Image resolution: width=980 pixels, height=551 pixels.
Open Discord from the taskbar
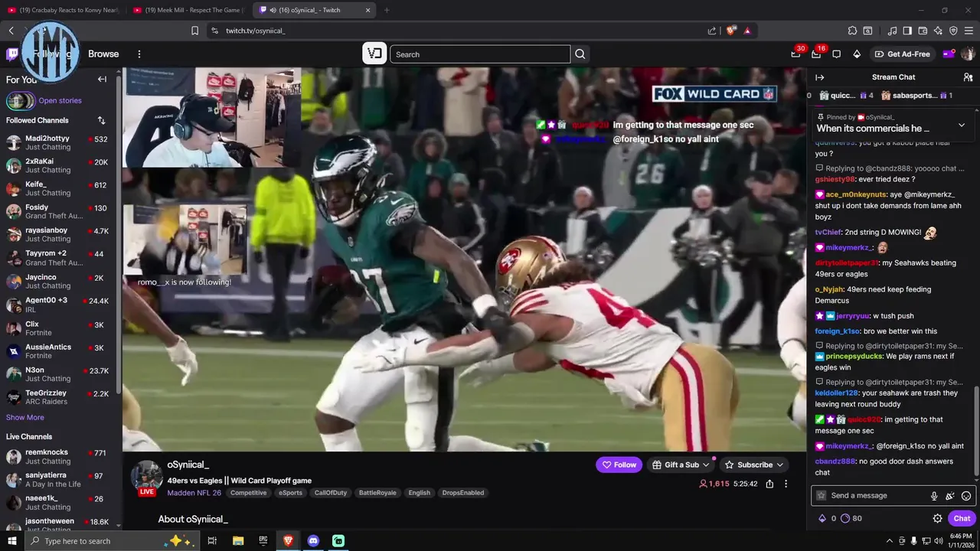pos(313,541)
